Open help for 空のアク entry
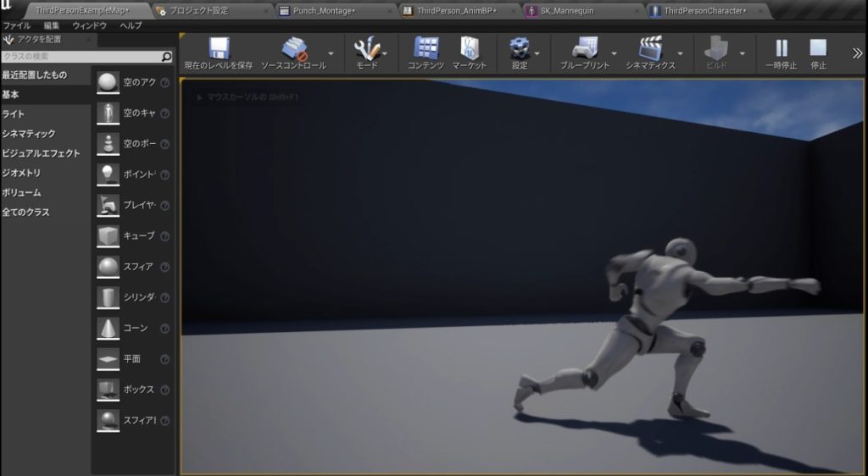 coord(165,82)
